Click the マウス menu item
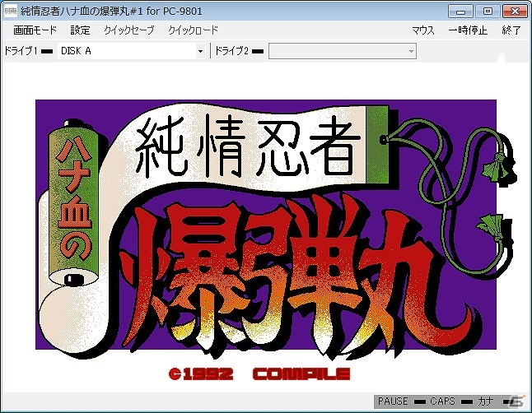 tap(423, 30)
